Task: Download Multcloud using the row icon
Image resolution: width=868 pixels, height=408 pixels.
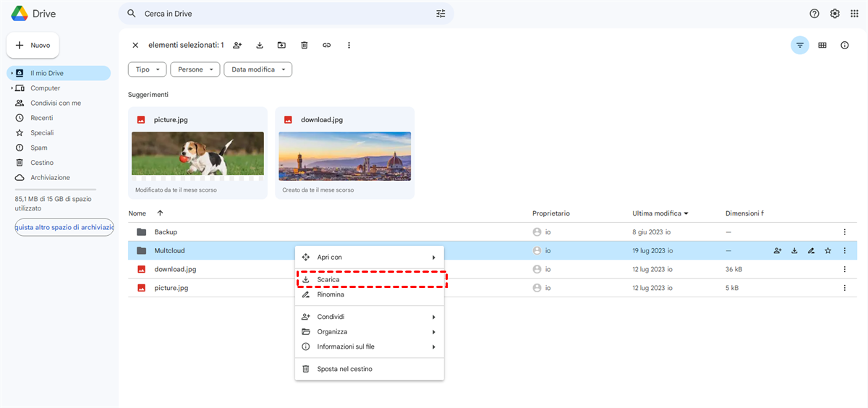Action: [794, 250]
